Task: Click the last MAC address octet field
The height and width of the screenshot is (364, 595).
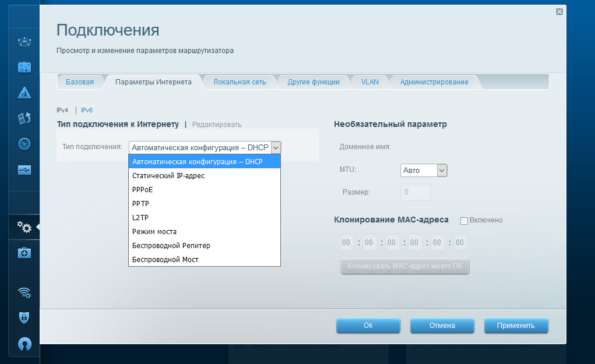Action: (460, 242)
